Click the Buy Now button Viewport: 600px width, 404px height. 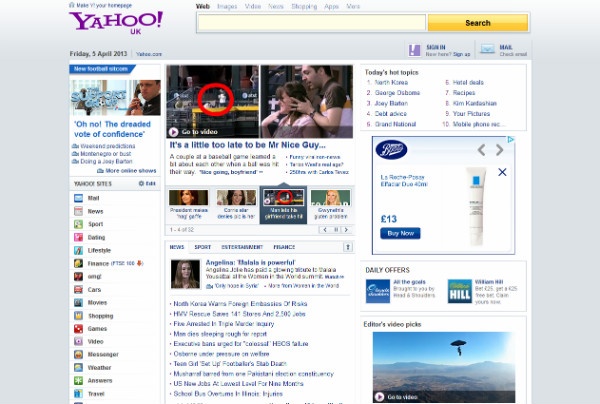point(400,233)
